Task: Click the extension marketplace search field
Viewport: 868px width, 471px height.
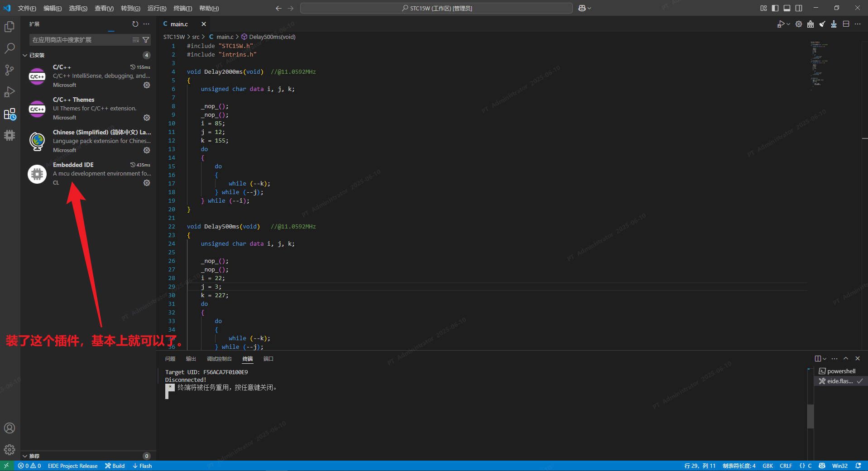Action: [82, 40]
